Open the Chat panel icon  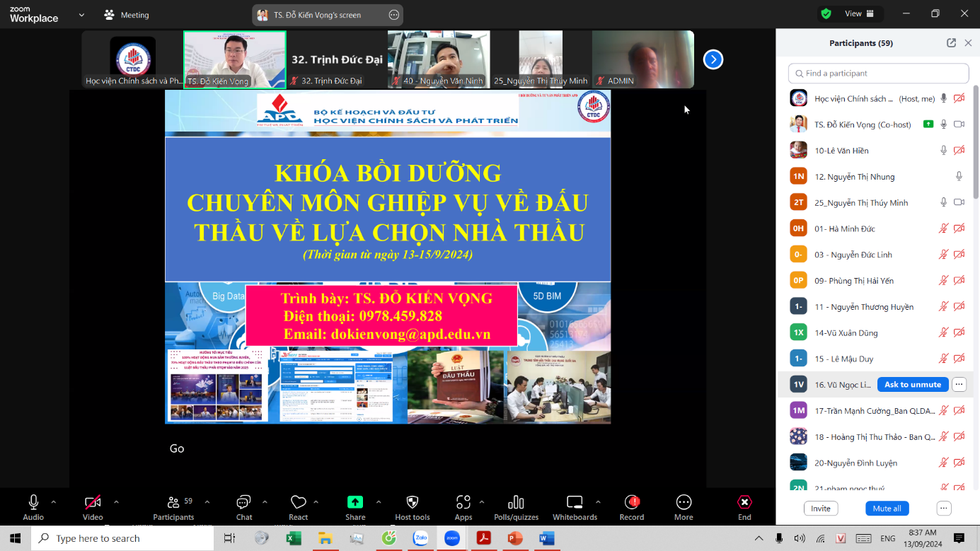(243, 502)
